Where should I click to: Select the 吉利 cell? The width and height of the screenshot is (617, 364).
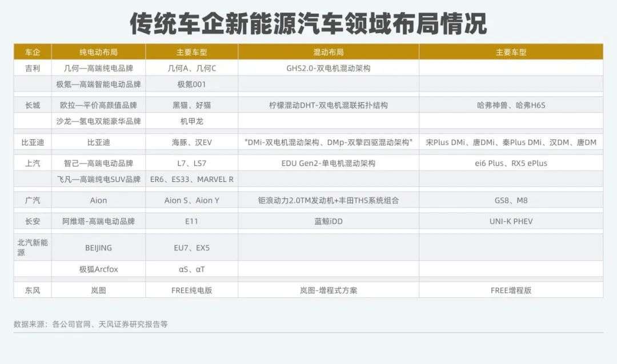coord(33,68)
